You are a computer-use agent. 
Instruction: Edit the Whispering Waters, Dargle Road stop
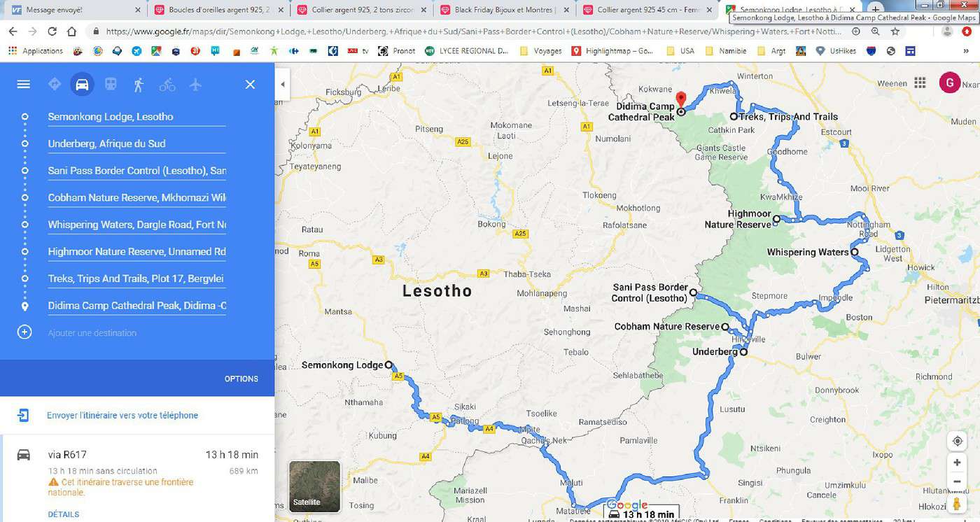tap(136, 225)
